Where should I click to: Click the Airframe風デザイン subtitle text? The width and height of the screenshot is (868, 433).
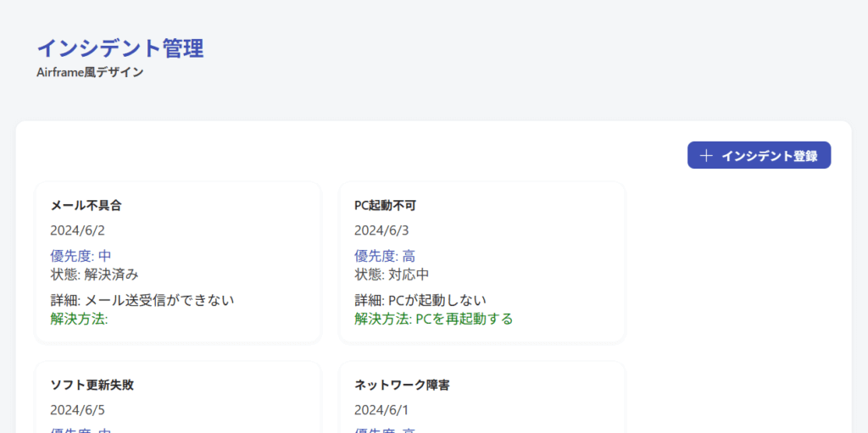[x=90, y=73]
